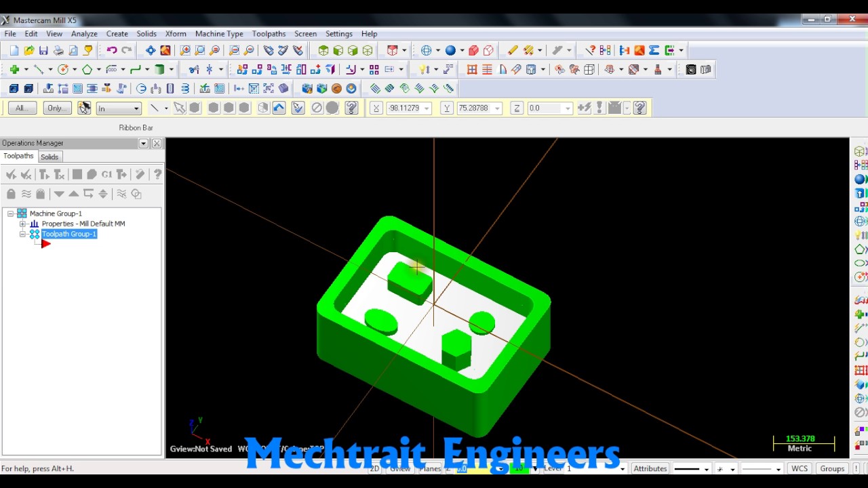
Task: Click the Groups button in status bar
Action: [x=832, y=468]
